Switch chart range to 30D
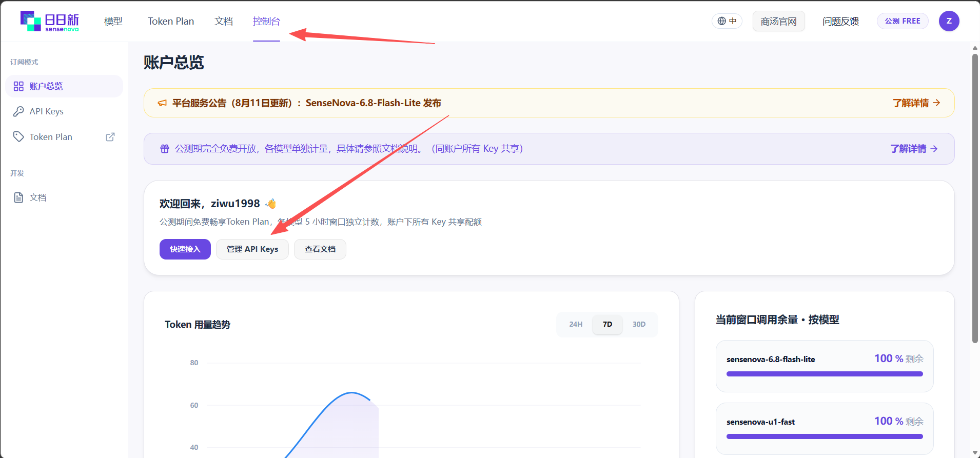This screenshot has height=458, width=980. [x=639, y=324]
